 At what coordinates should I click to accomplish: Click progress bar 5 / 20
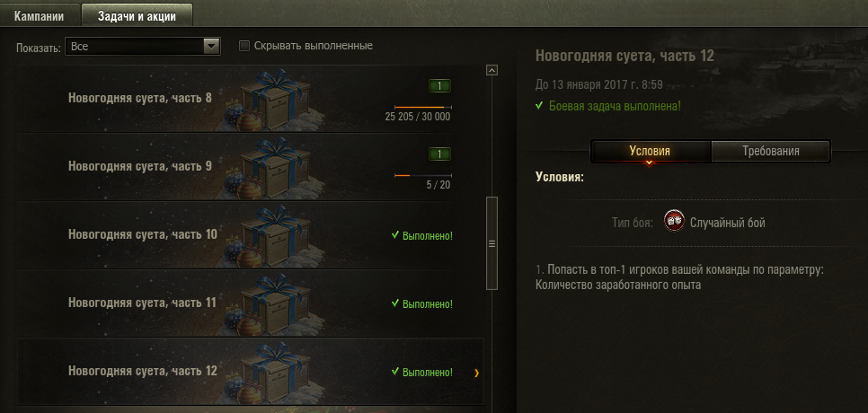tap(423, 175)
